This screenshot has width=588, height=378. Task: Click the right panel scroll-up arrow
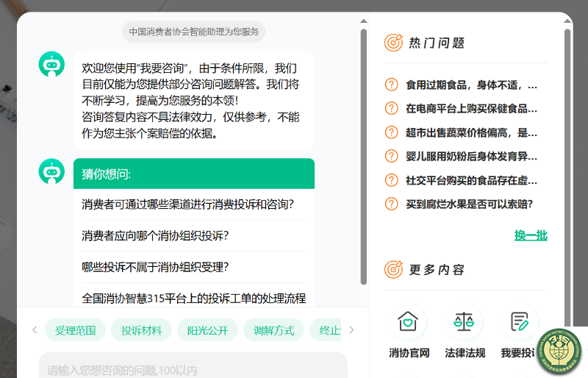pyautogui.click(x=567, y=21)
